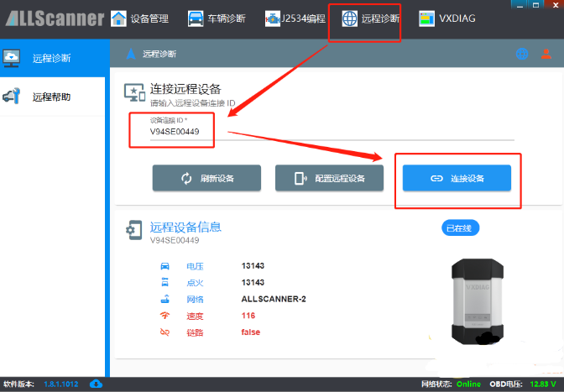This screenshot has height=392, width=564.
Task: Click the ALLScanner logo
Action: point(55,18)
